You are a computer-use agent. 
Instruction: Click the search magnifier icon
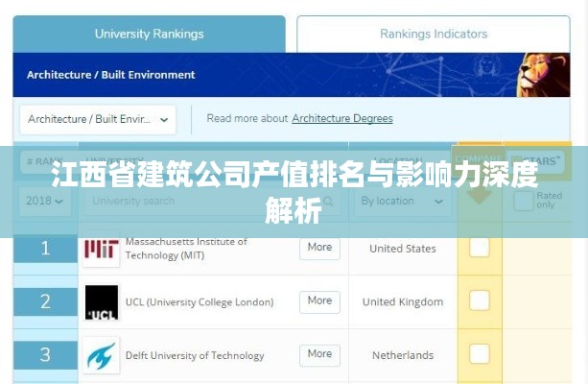pyautogui.click(x=328, y=202)
